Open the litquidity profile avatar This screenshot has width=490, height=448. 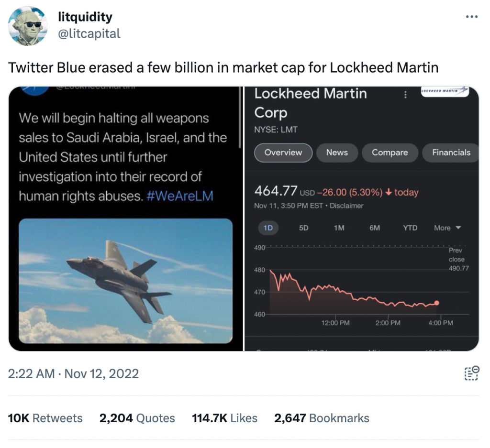(x=28, y=26)
